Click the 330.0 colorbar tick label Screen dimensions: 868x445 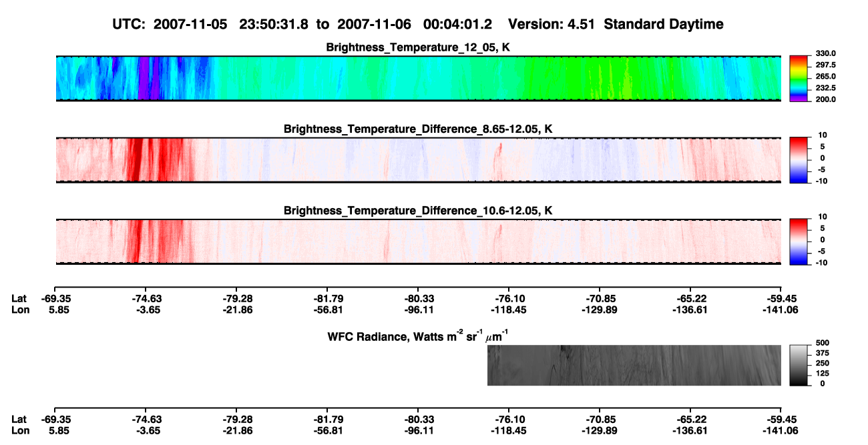click(x=827, y=53)
